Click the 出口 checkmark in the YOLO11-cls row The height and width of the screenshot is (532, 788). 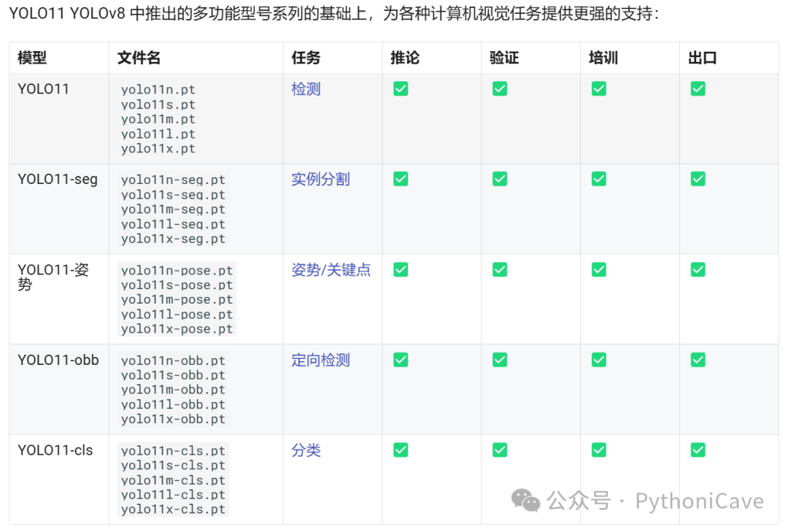[698, 450]
